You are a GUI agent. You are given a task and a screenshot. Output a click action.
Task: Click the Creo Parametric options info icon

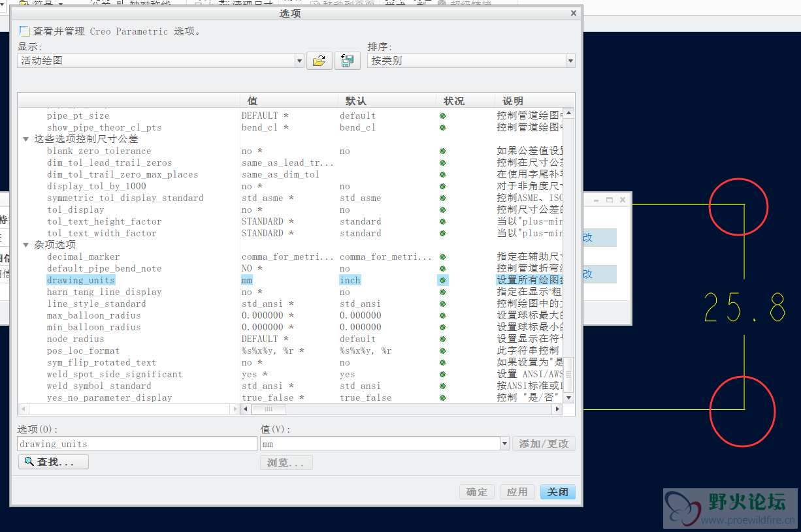[24, 31]
